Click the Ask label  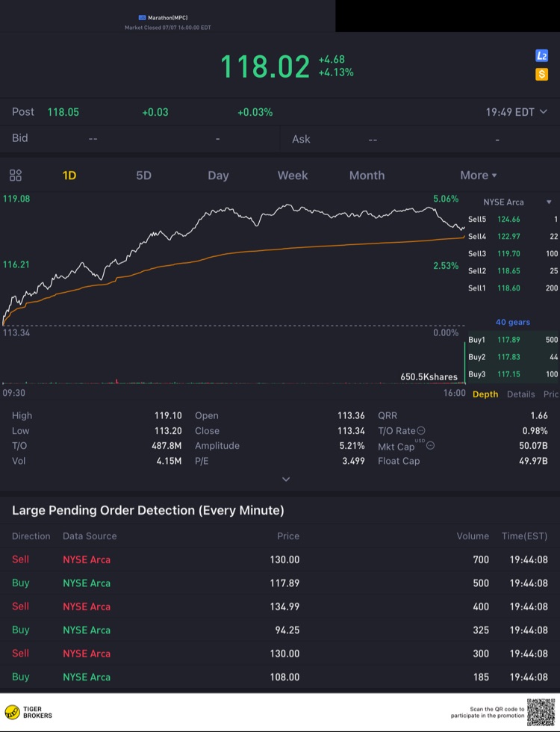(x=301, y=139)
